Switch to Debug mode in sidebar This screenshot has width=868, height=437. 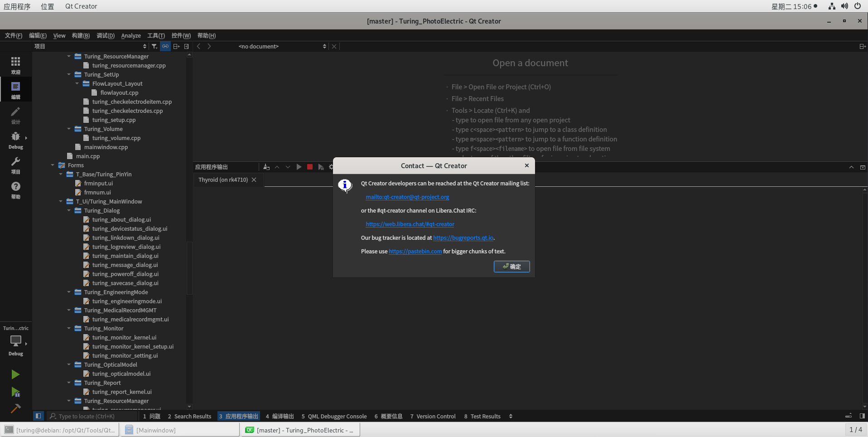[x=15, y=140]
